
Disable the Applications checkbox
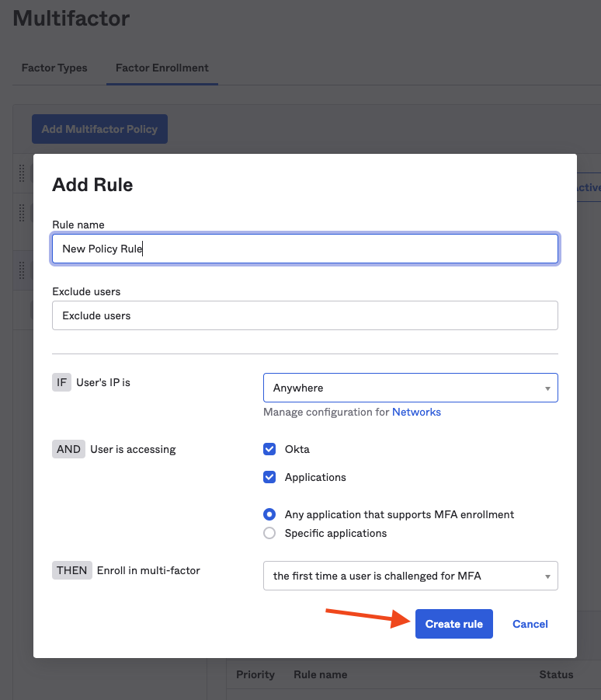(269, 477)
